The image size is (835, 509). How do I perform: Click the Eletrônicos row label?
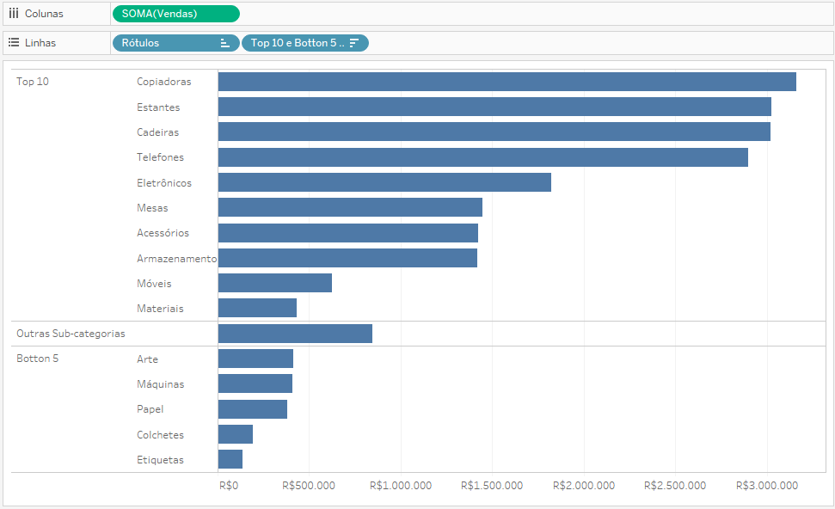164,183
